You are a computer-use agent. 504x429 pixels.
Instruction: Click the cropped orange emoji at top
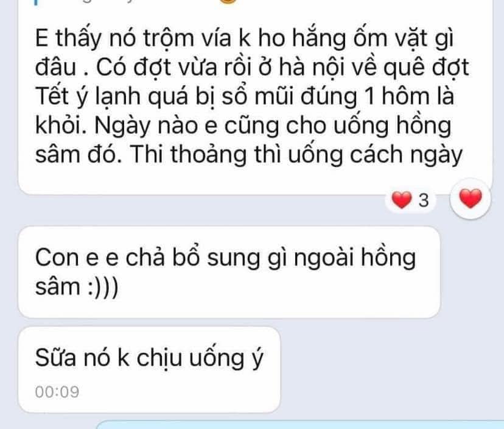[227, 1]
